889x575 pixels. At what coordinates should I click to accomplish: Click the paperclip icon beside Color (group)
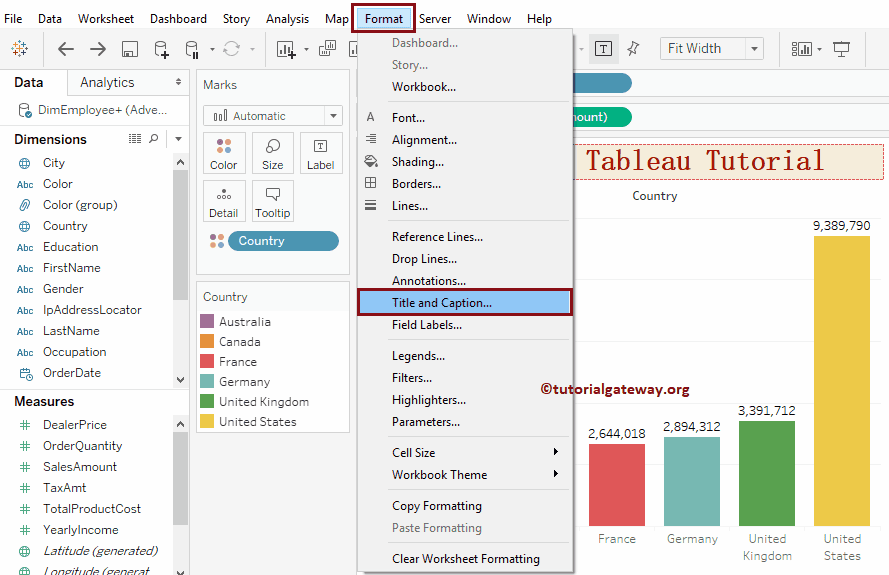24,205
